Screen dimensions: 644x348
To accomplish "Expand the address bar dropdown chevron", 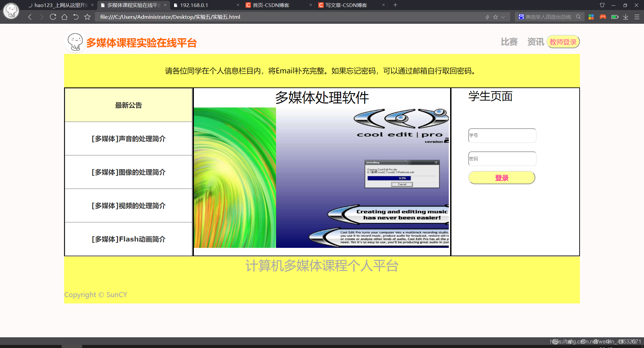I will 503,17.
